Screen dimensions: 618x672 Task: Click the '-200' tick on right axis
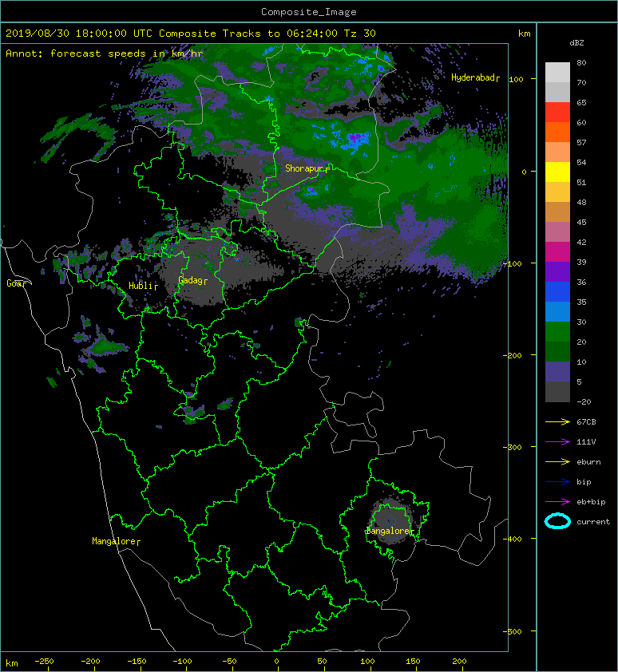(512, 355)
